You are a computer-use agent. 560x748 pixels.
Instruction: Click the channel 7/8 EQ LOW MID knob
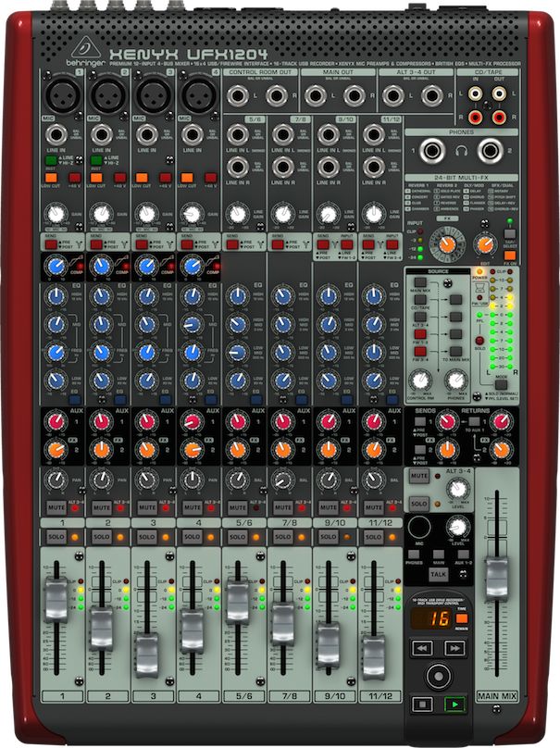(283, 353)
